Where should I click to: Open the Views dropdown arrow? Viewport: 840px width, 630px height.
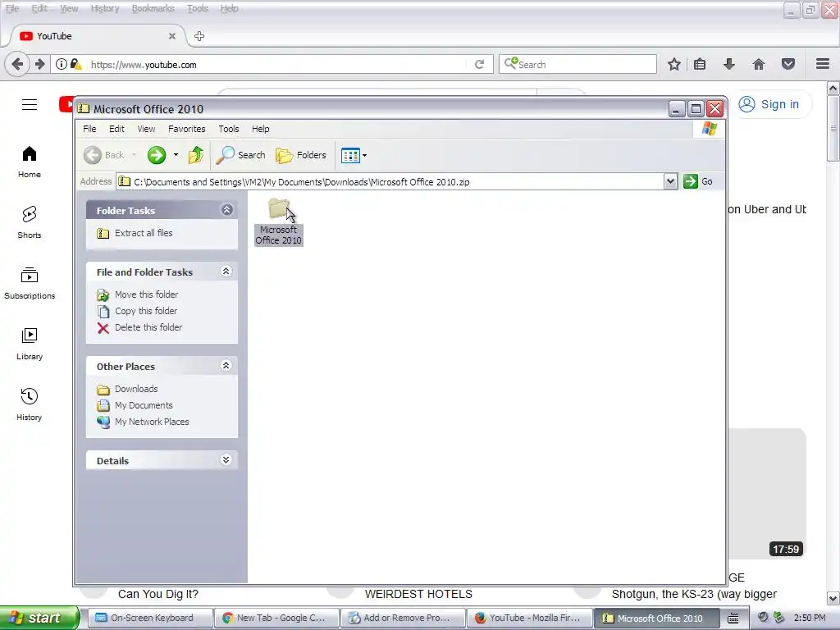[x=365, y=156]
